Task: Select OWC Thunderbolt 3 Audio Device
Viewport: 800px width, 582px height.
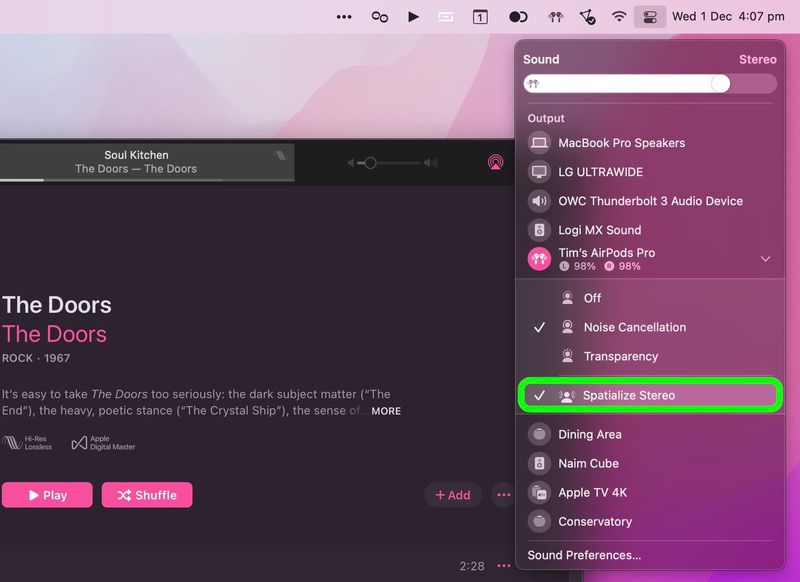Action: pos(650,201)
